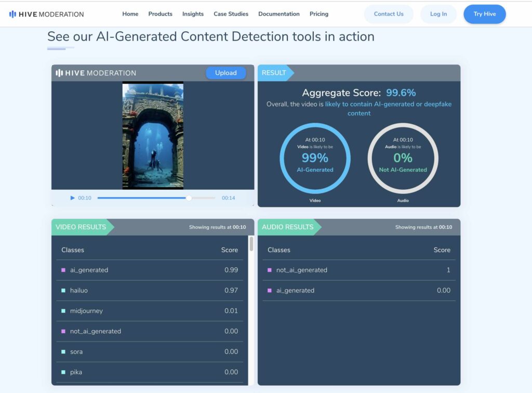Click the video progress slider handle
Viewport: 532px width, 393px height.
point(189,198)
